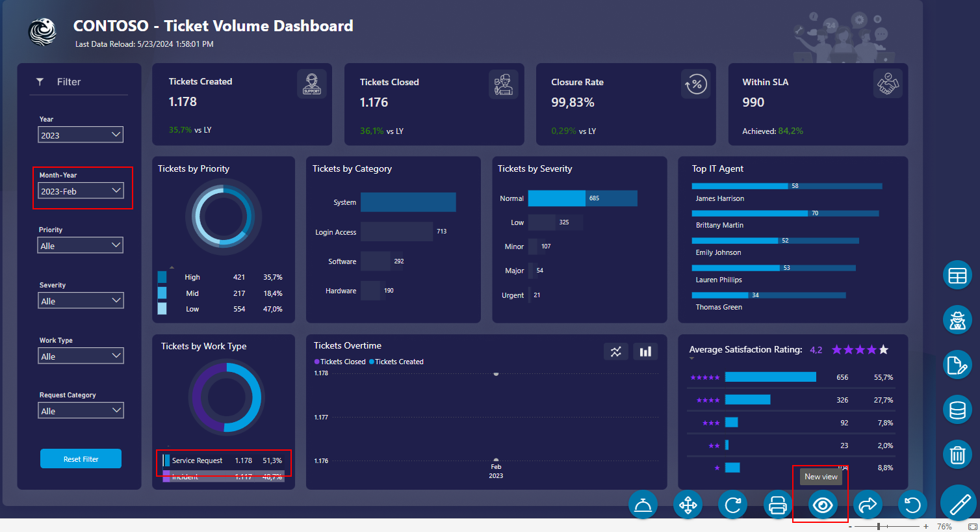
Task: Select agent Thomas Green
Action: click(x=719, y=307)
